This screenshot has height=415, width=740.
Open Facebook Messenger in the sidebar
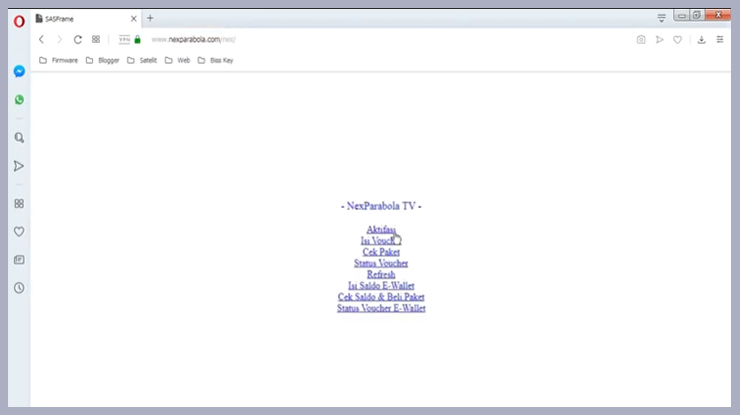click(x=19, y=71)
